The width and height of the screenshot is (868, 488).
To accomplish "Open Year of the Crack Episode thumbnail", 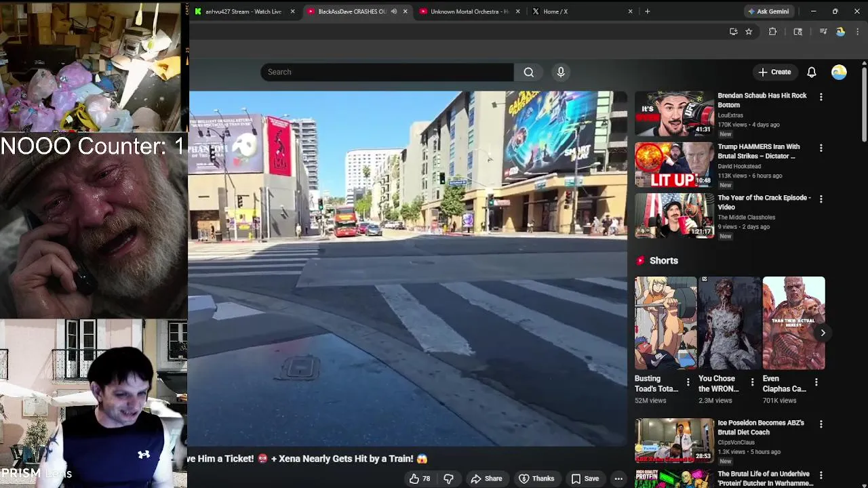I will pyautogui.click(x=674, y=216).
